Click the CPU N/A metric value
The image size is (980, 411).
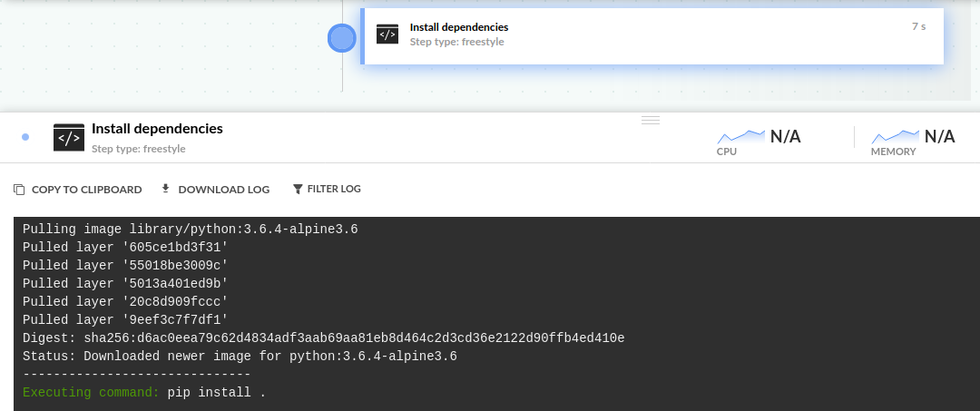pyautogui.click(x=786, y=137)
